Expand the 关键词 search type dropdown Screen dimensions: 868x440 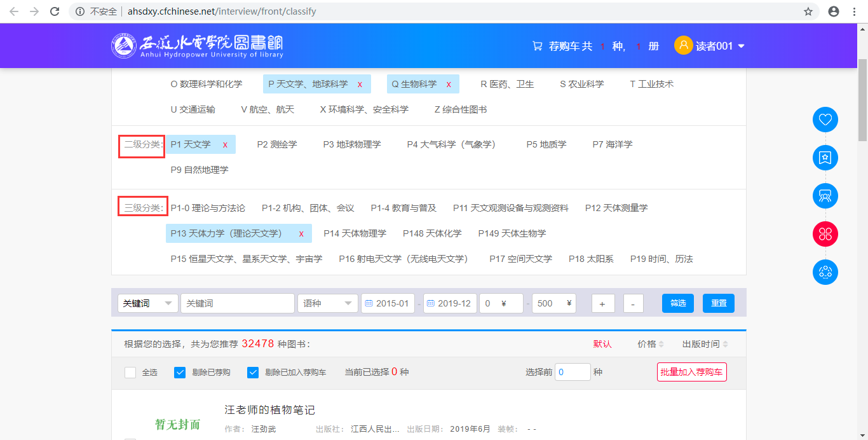click(x=147, y=303)
